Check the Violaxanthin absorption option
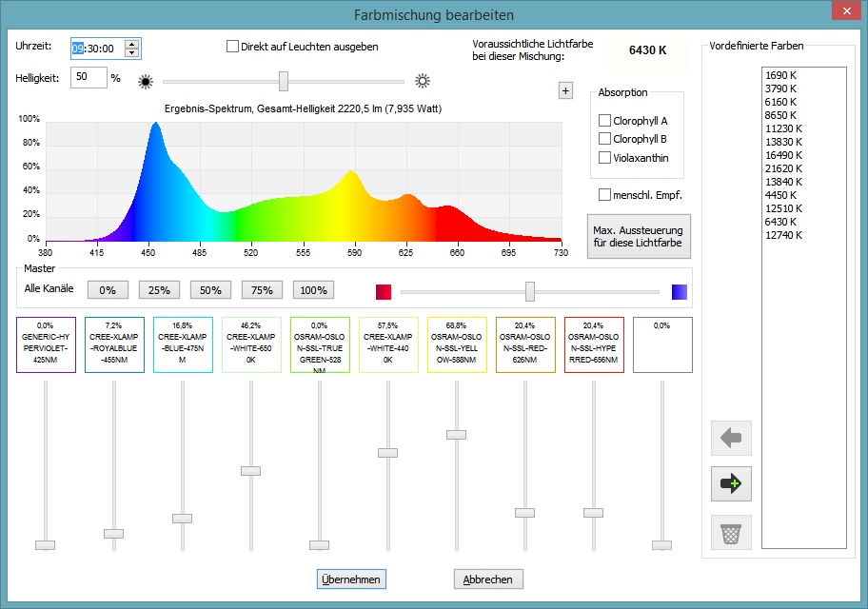The image size is (868, 609). point(604,158)
